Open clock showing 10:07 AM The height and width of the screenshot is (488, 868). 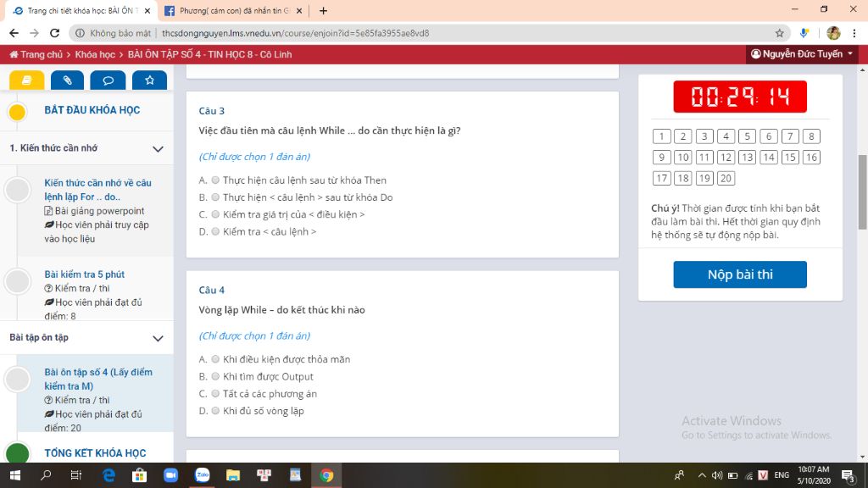[814, 475]
